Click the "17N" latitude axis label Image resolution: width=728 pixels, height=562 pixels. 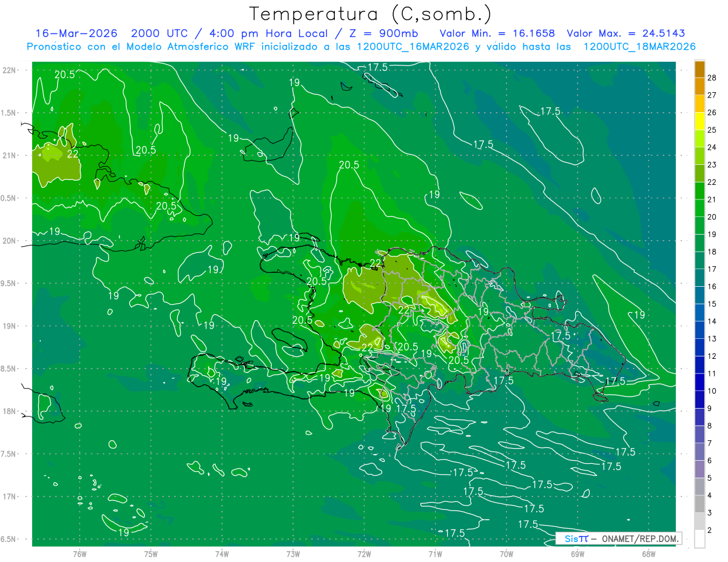pyautogui.click(x=10, y=497)
